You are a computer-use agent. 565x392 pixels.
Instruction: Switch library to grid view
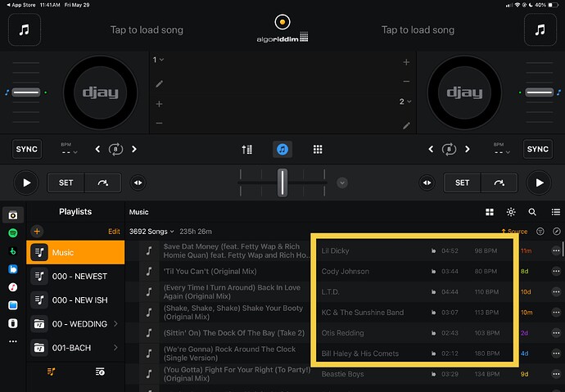point(490,212)
